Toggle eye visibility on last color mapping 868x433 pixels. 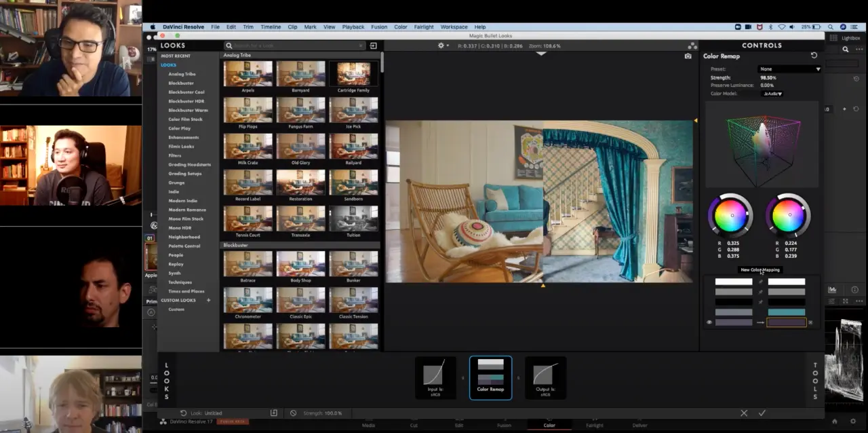coord(709,322)
